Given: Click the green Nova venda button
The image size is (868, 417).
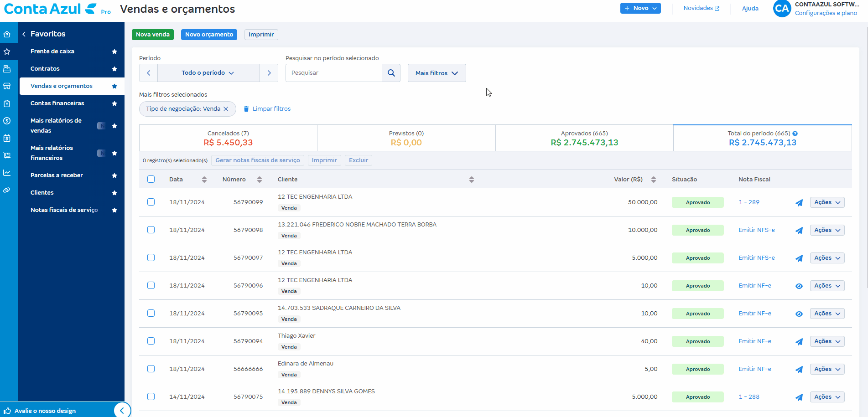Looking at the screenshot, I should pos(152,35).
